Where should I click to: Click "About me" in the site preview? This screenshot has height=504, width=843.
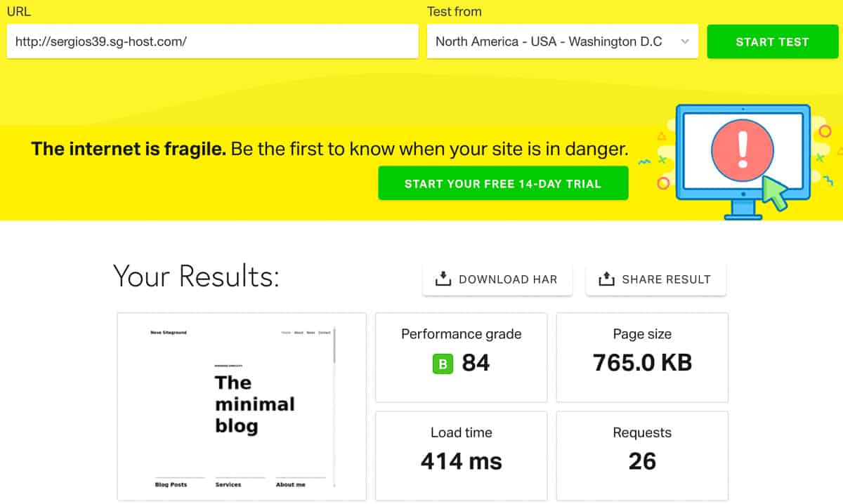pos(290,484)
